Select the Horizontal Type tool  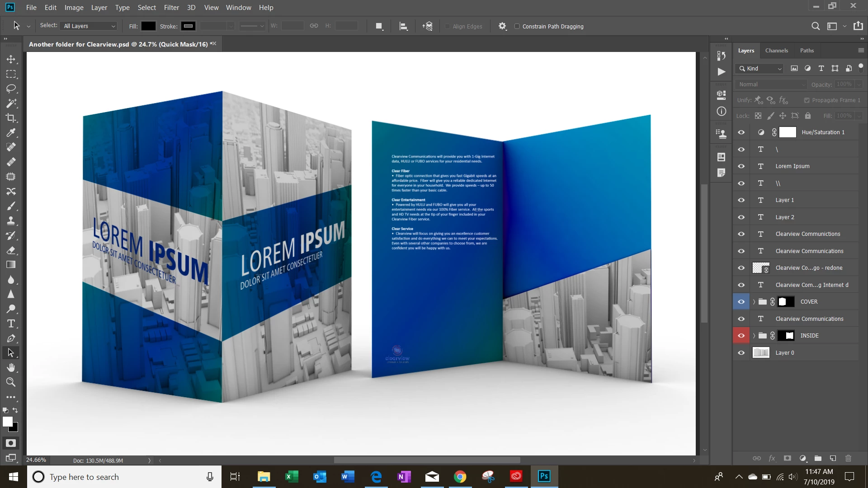pyautogui.click(x=11, y=324)
